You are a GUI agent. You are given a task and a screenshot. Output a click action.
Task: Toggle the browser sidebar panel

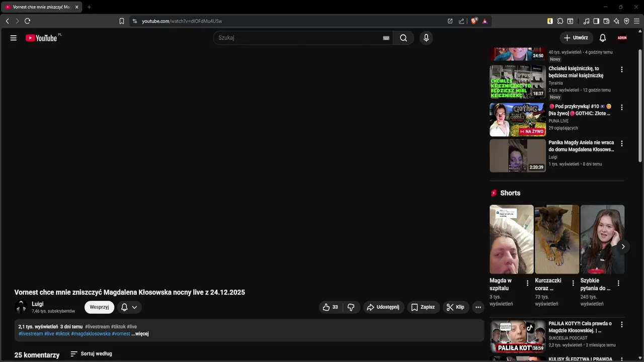pos(596,21)
